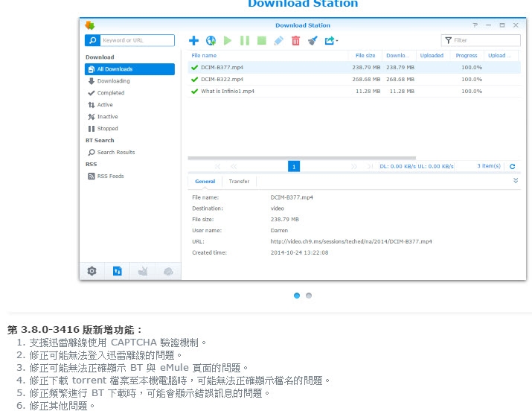This screenshot has width=532, height=414.
Task: Sort by Progress column header
Action: tap(467, 55)
